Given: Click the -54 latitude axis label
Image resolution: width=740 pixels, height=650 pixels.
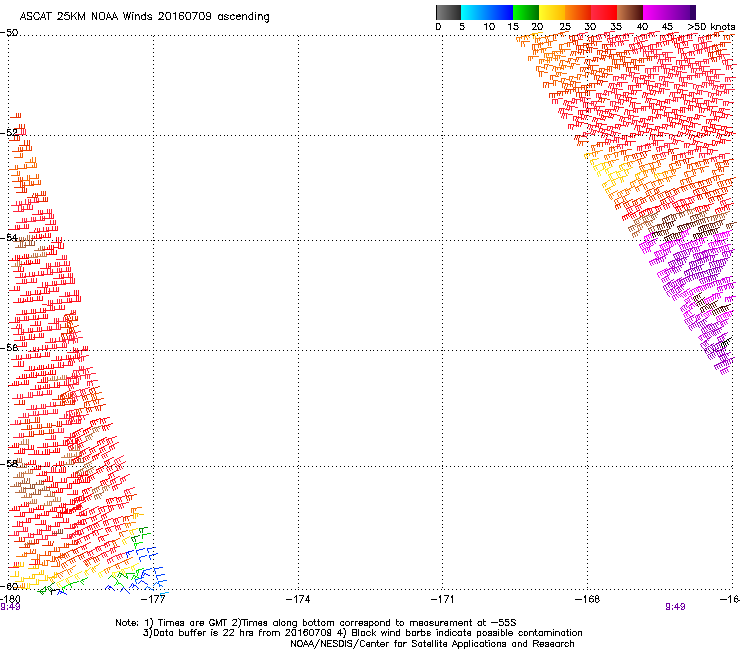Looking at the screenshot, I should point(9,237).
